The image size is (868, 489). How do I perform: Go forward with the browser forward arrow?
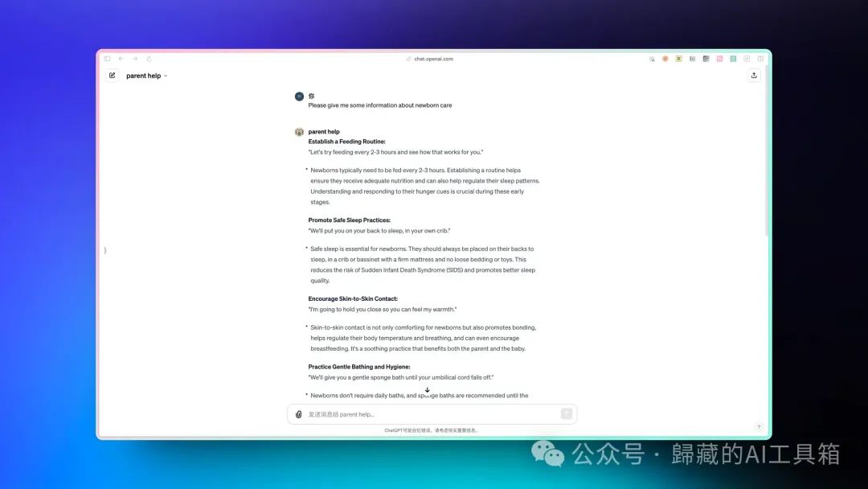coord(135,59)
